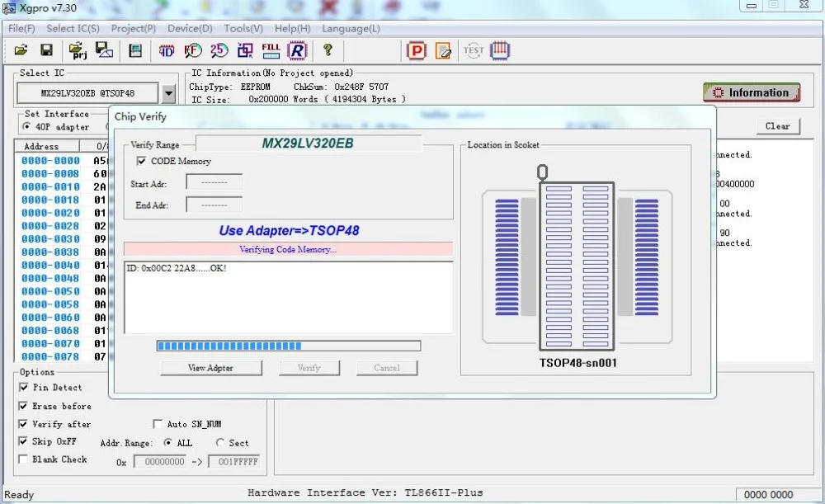Click the End Adr input field
This screenshot has height=504, width=825.
[x=214, y=205]
